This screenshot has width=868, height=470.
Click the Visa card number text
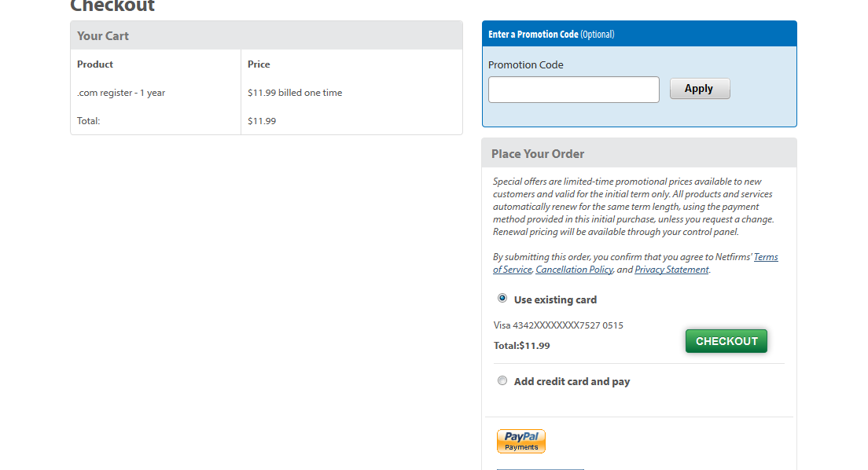pos(558,325)
